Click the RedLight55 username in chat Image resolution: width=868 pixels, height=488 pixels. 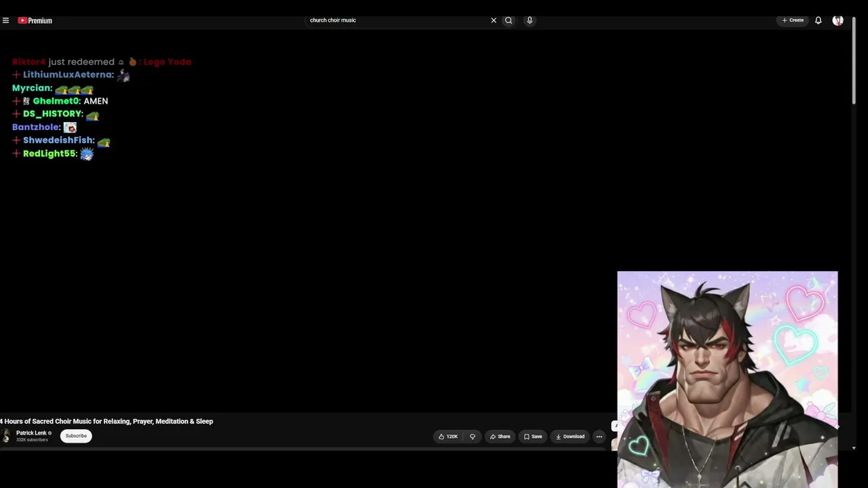(50, 154)
